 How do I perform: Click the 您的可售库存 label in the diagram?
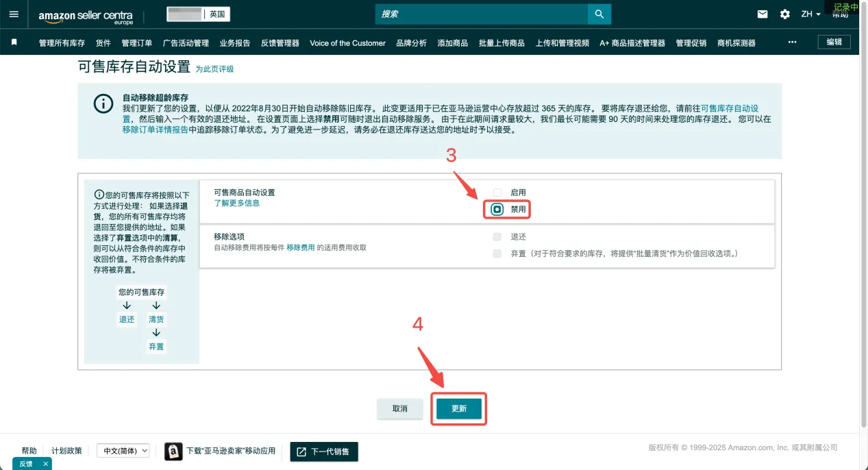[x=142, y=292]
